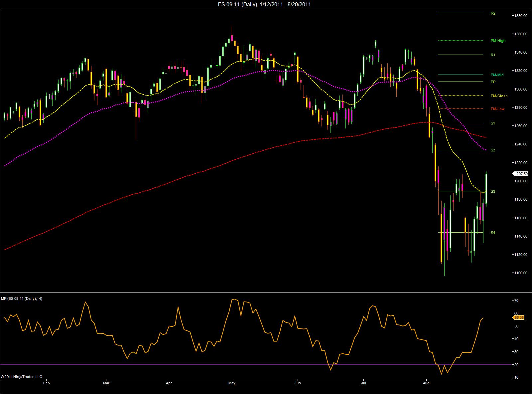Click the 1320.00 price axis label
This screenshot has width=532, height=394.
[x=521, y=71]
